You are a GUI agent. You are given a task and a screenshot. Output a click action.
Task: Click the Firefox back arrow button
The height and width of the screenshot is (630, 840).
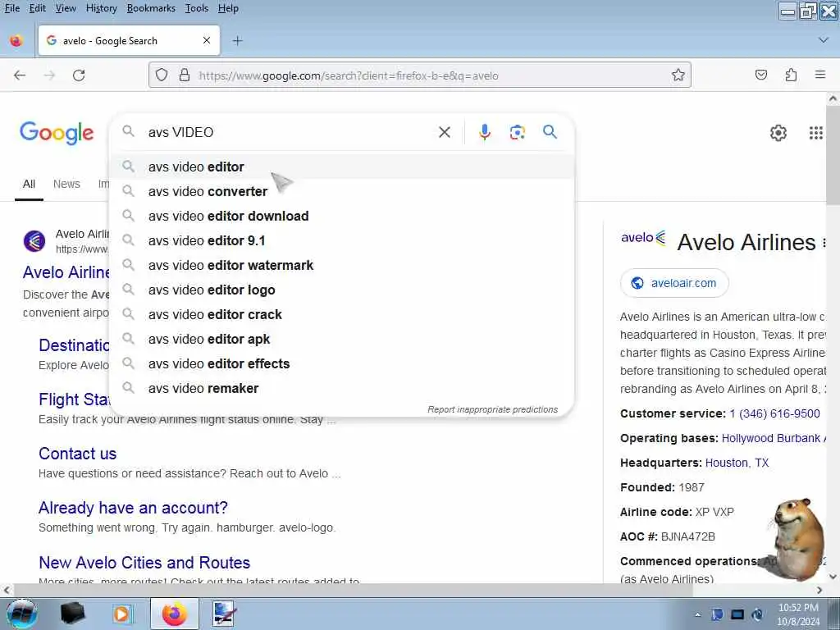[x=20, y=75]
